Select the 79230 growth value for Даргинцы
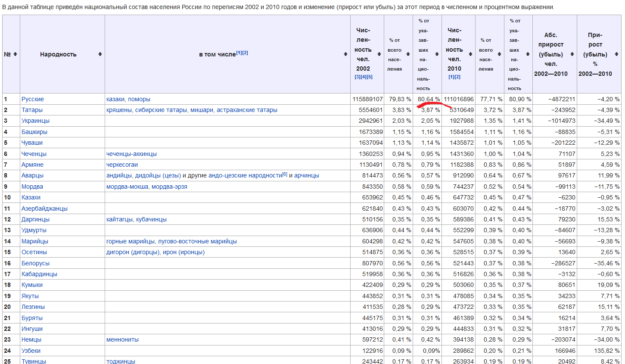625x364 pixels. (567, 219)
